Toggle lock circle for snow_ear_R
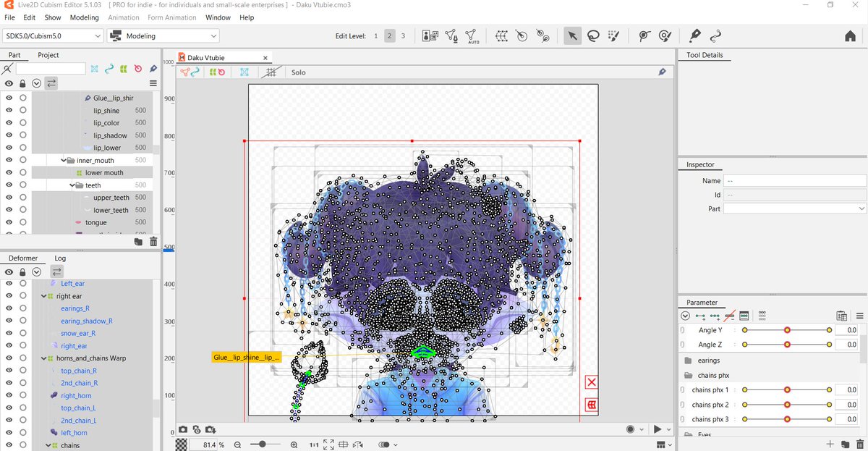Viewport: 868px width, 451px height. (23, 333)
